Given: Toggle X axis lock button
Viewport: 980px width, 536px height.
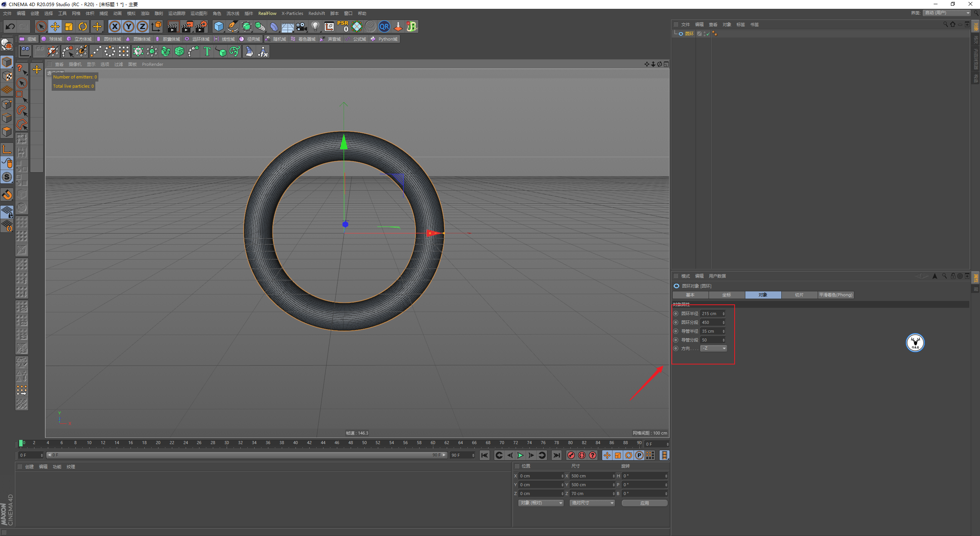Looking at the screenshot, I should (114, 26).
